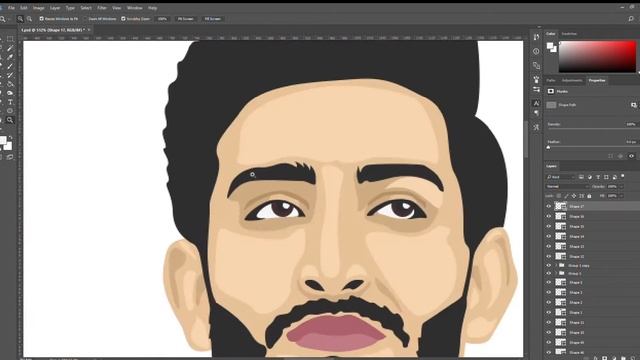This screenshot has width=640, height=360.
Task: Select the Horizontal Type tool
Action: click(x=10, y=102)
